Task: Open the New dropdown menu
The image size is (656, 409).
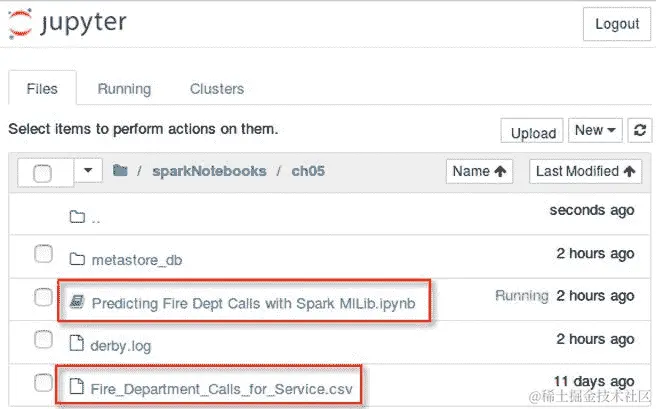Action: click(595, 130)
